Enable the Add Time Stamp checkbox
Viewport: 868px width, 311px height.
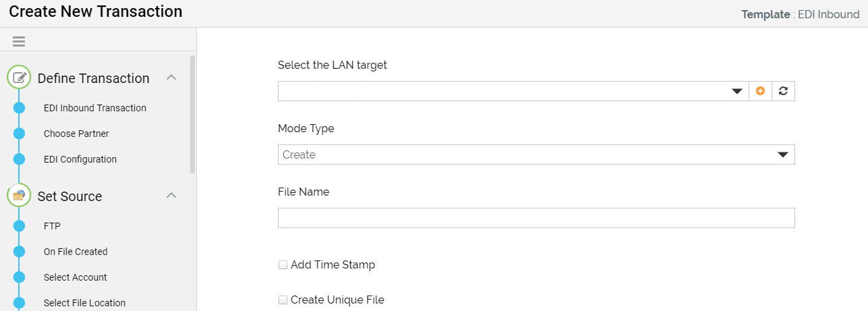[x=283, y=265]
